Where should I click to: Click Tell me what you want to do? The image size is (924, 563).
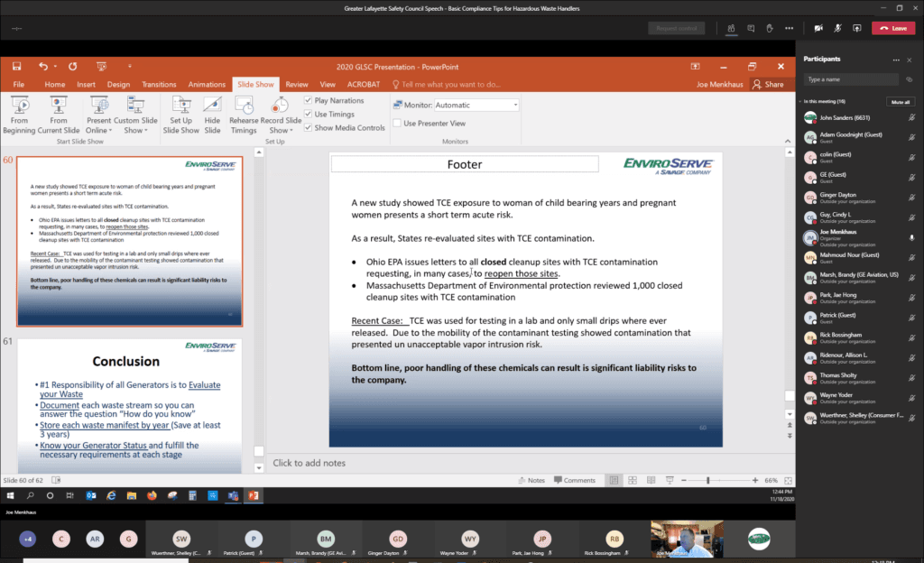(x=451, y=84)
